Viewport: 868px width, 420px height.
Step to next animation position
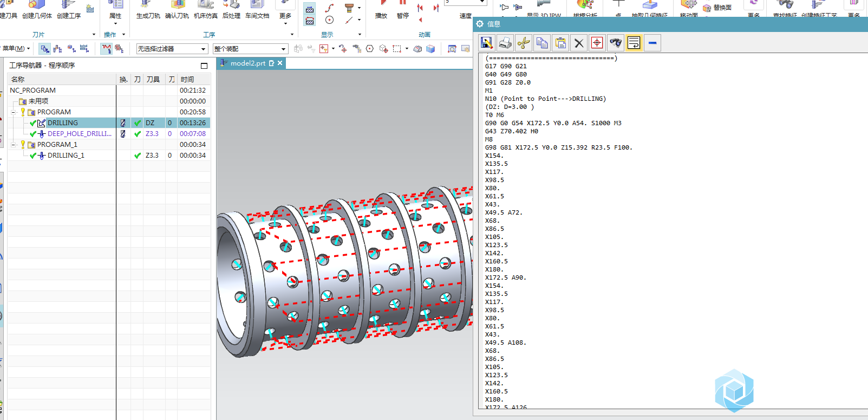tap(436, 8)
